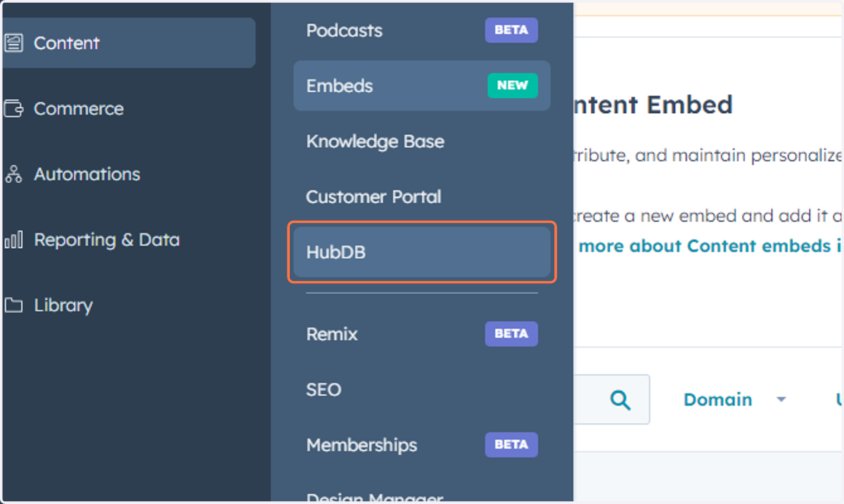Click the BETA badge beside Remix

[x=511, y=334]
